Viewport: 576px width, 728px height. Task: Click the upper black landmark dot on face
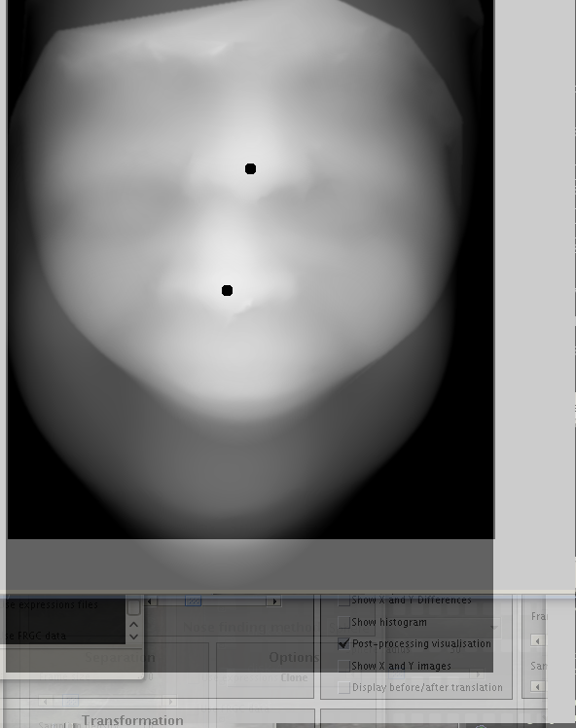[250, 168]
